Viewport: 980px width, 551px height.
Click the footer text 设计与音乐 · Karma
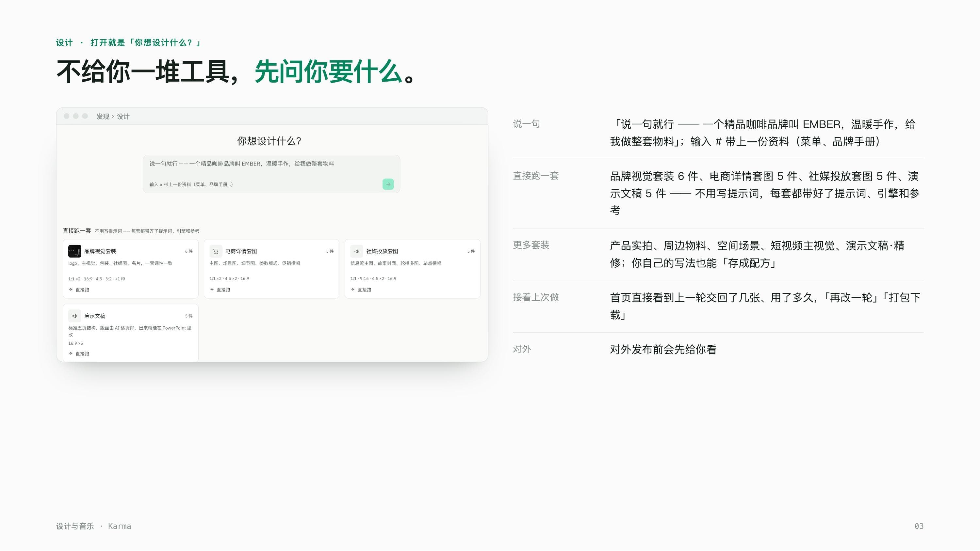point(93,526)
